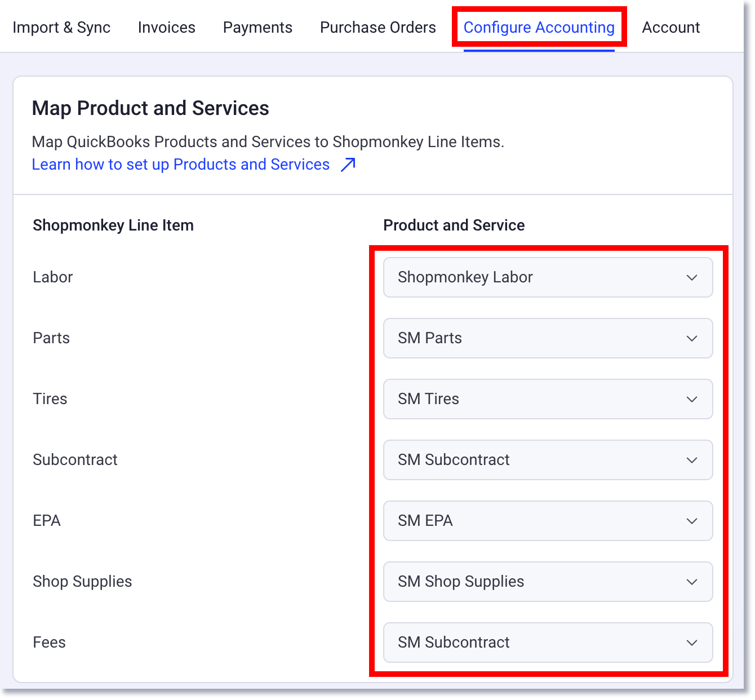
Task: Click the Shop Supplies line item label
Action: point(82,582)
